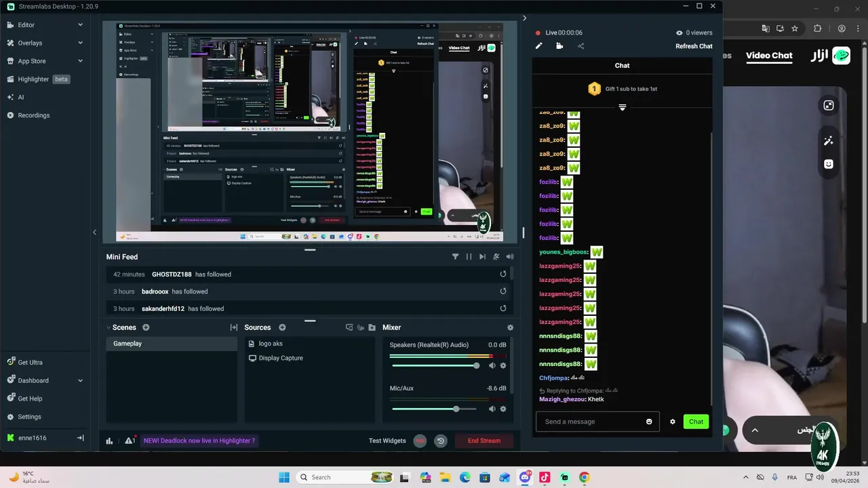The width and height of the screenshot is (868, 488).
Task: Mute the Mic/Aux audio source
Action: [492, 409]
